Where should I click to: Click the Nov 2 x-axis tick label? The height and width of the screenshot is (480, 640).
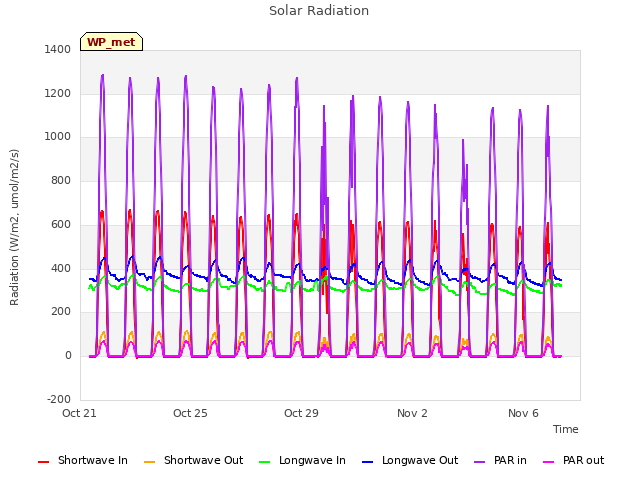point(412,413)
